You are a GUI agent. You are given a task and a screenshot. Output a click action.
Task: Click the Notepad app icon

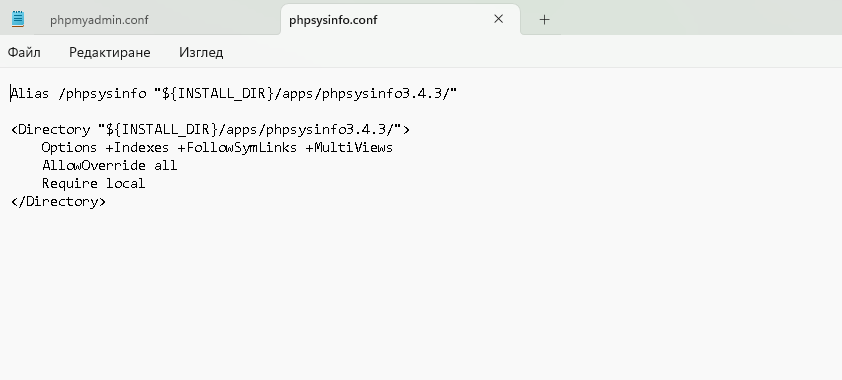[18, 19]
